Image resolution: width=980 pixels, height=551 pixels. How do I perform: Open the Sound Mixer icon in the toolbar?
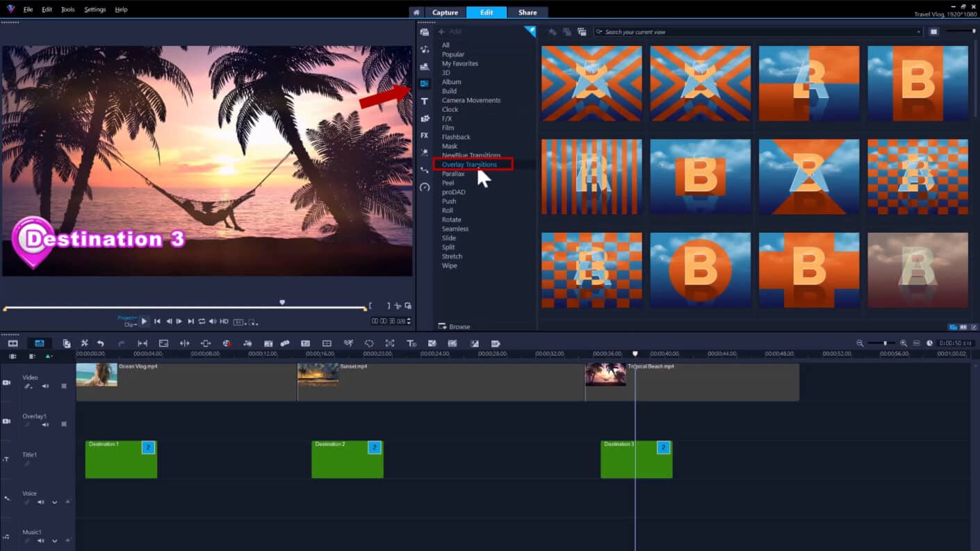(x=247, y=343)
